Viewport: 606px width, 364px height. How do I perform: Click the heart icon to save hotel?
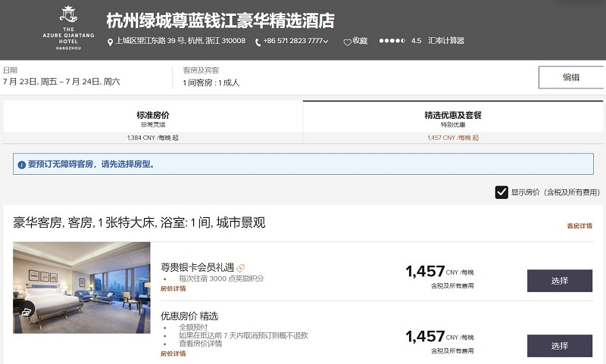click(x=348, y=42)
